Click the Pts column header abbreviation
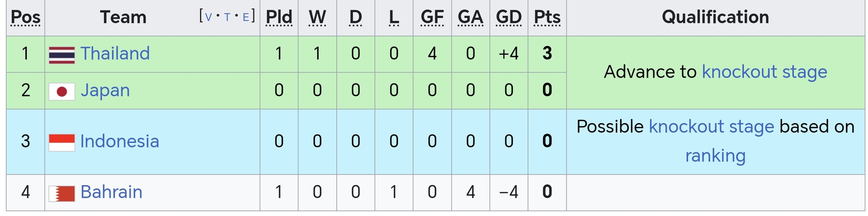The width and height of the screenshot is (868, 216). pyautogui.click(x=547, y=17)
